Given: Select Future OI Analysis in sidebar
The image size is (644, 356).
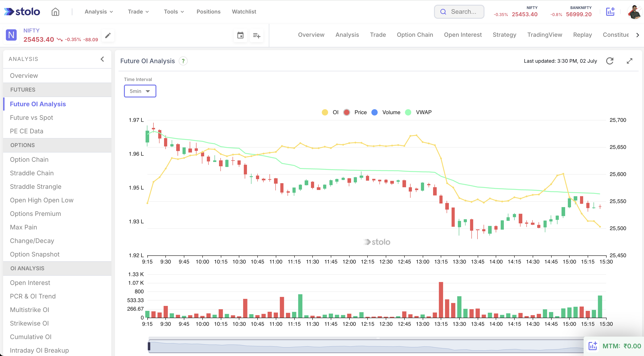Looking at the screenshot, I should pyautogui.click(x=57, y=104).
